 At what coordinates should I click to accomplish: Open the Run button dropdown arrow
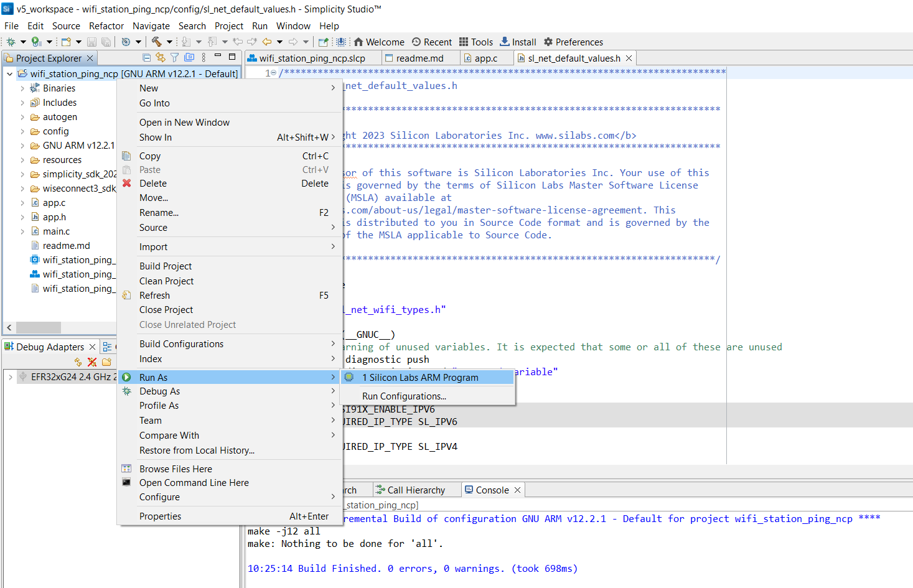point(49,42)
